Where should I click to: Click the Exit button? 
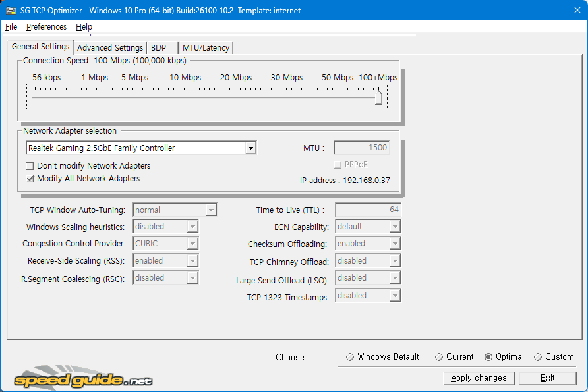click(x=548, y=378)
